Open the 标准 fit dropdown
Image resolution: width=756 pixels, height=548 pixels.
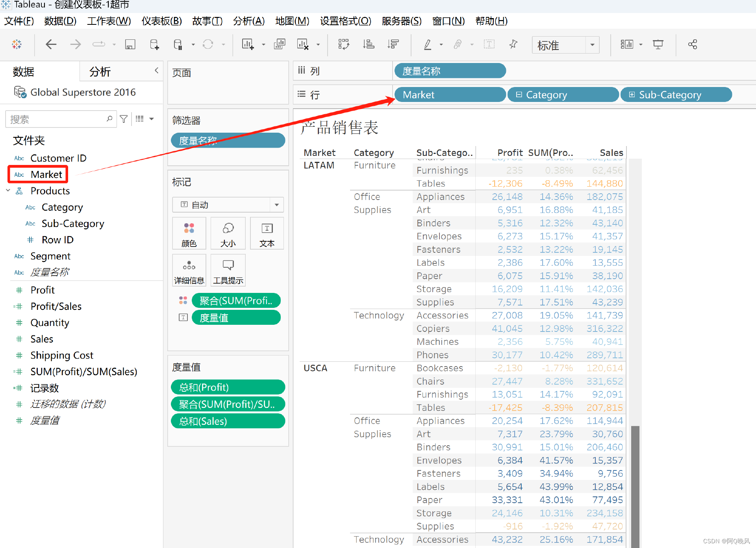tap(592, 45)
